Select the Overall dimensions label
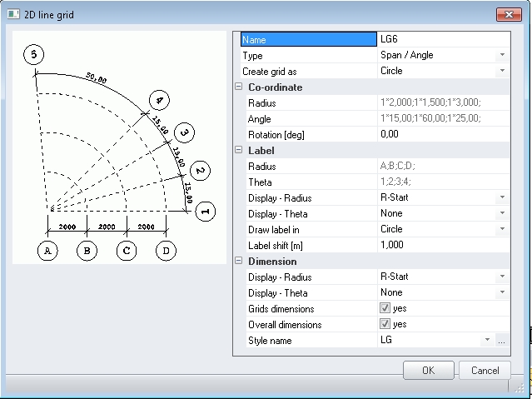This screenshot has height=399, width=532. 285,325
